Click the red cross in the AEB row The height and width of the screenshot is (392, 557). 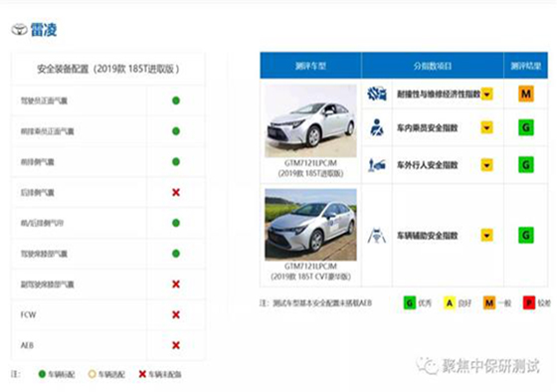click(x=176, y=345)
